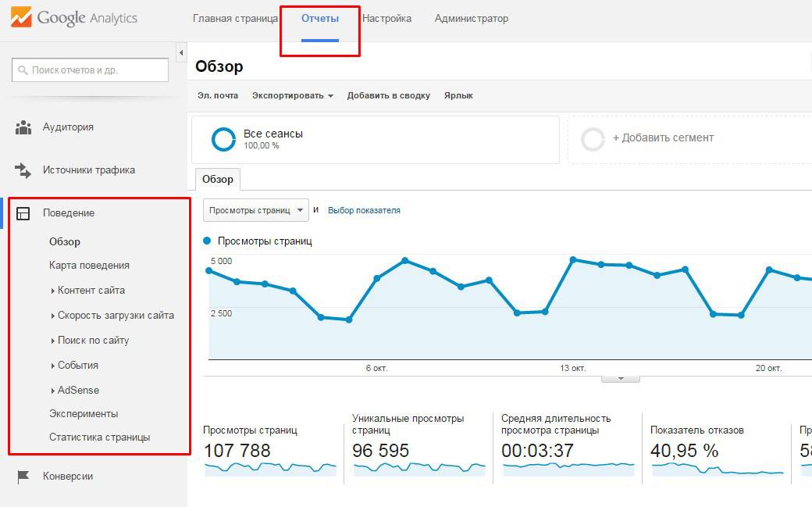Click the Просмотры страниц sparkline
Viewport: 812px width, 507px height.
click(x=270, y=468)
